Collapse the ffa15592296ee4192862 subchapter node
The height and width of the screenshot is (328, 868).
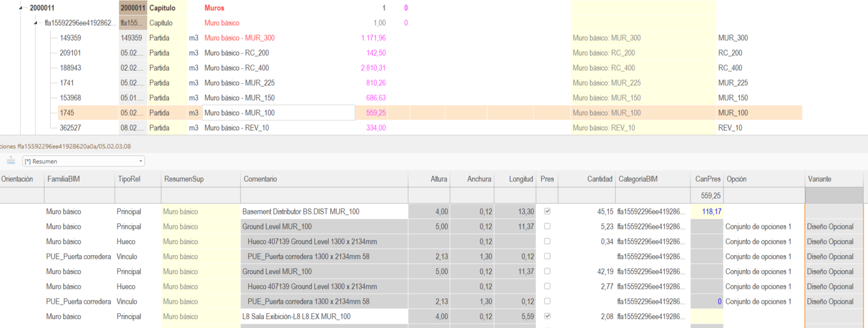click(36, 23)
